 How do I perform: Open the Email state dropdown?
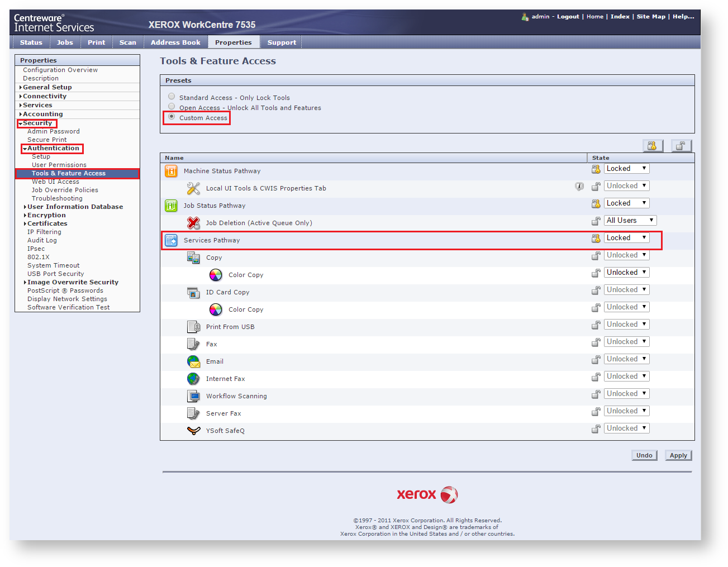627,359
